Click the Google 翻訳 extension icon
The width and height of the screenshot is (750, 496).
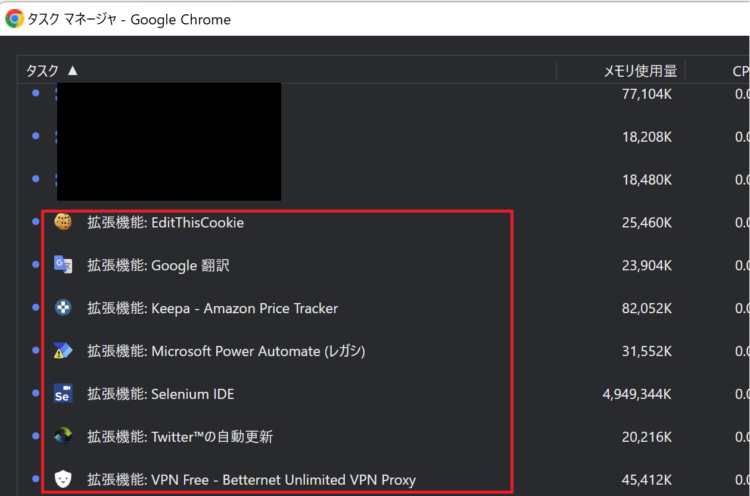63,265
